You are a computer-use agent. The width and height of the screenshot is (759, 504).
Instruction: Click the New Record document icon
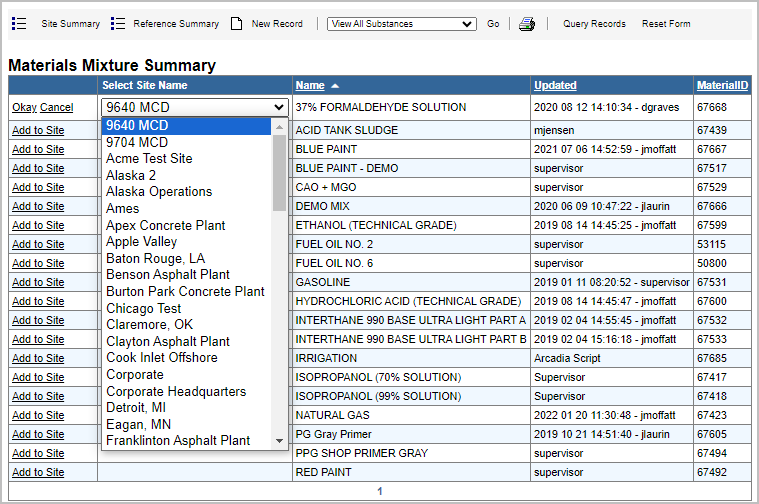236,24
